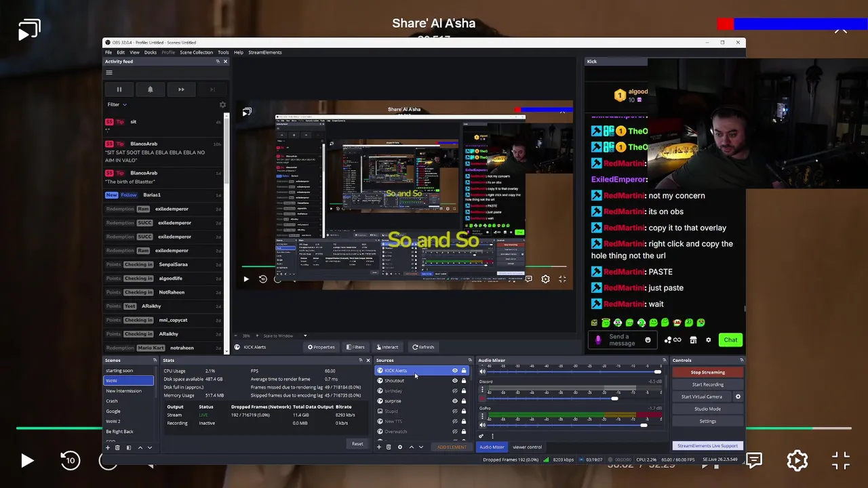Image resolution: width=868 pixels, height=488 pixels.
Task: Pop out the Controls dock
Action: [741, 361]
